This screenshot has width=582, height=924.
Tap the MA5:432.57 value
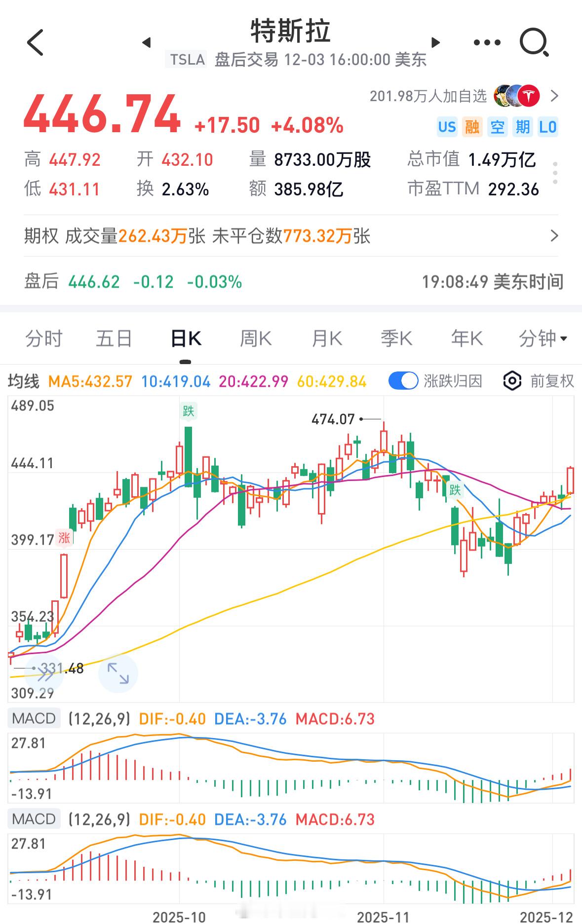pyautogui.click(x=90, y=381)
